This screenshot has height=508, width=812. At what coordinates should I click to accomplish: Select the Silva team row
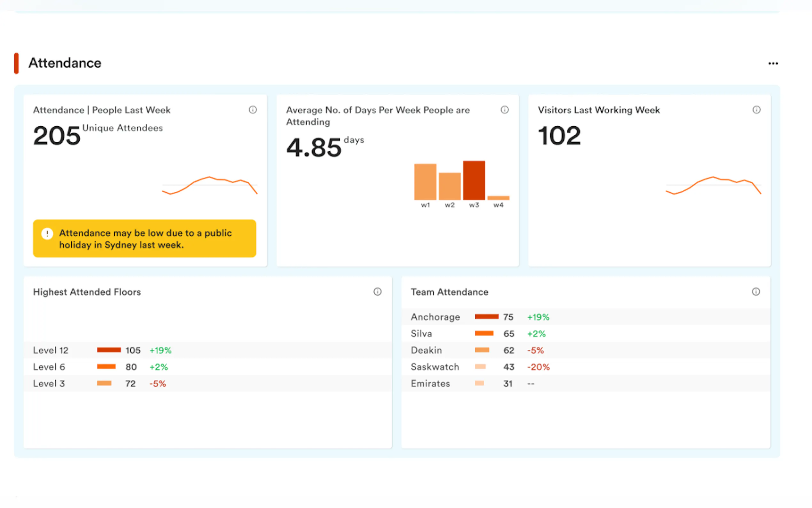pos(421,334)
